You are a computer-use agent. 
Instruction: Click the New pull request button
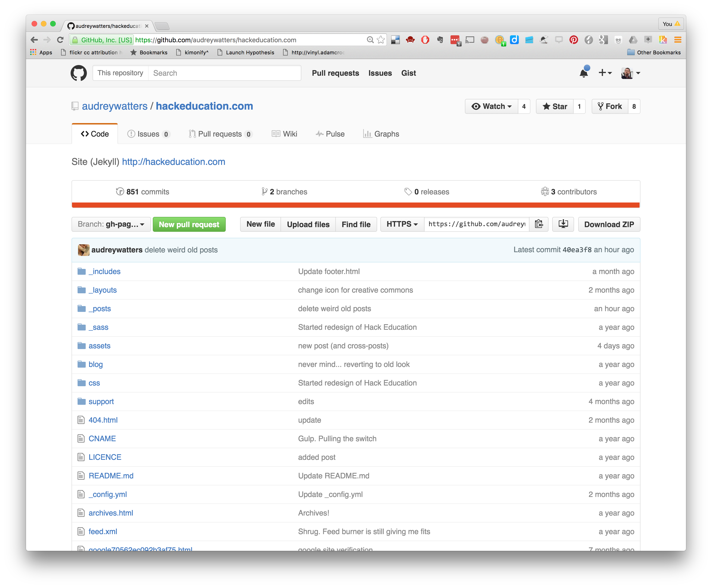pos(189,224)
